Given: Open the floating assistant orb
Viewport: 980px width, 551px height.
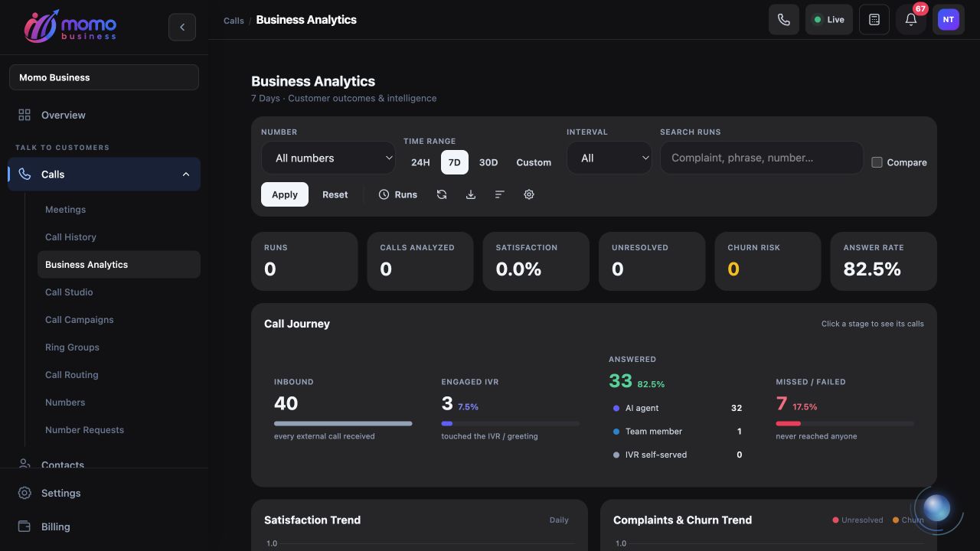Looking at the screenshot, I should coord(937,508).
